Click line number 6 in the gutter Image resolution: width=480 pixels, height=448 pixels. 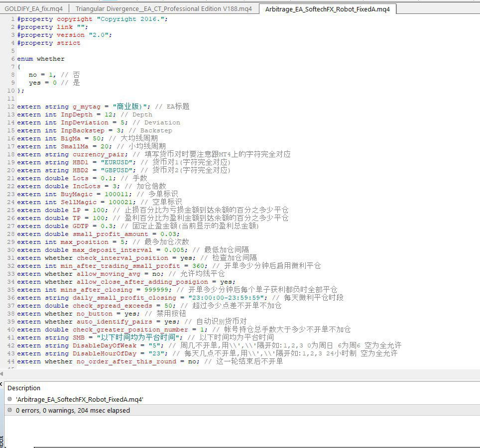pos(13,59)
